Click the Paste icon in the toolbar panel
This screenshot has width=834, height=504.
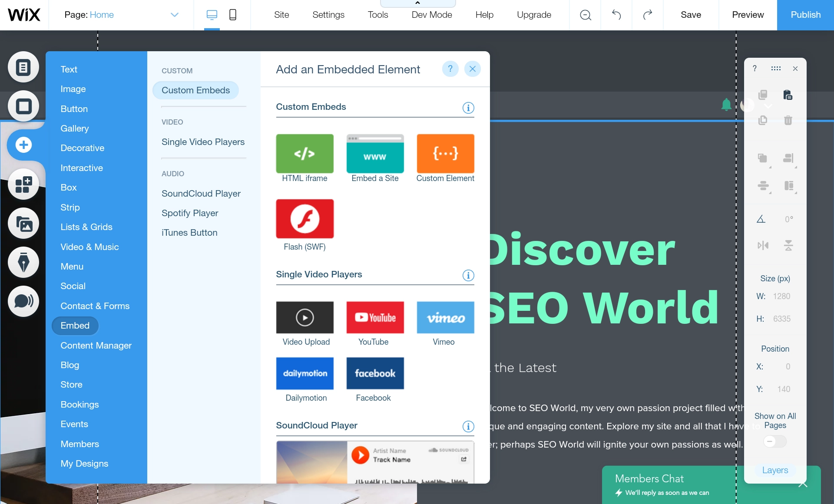pyautogui.click(x=788, y=95)
